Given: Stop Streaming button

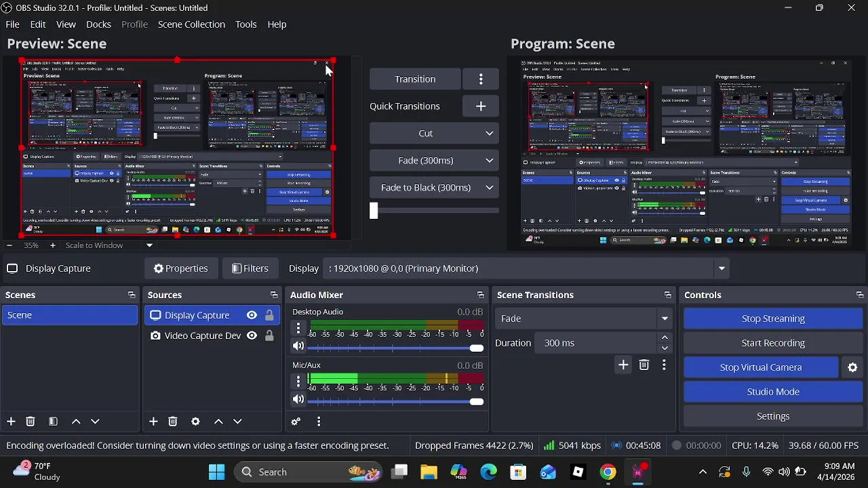Looking at the screenshot, I should click(773, 319).
